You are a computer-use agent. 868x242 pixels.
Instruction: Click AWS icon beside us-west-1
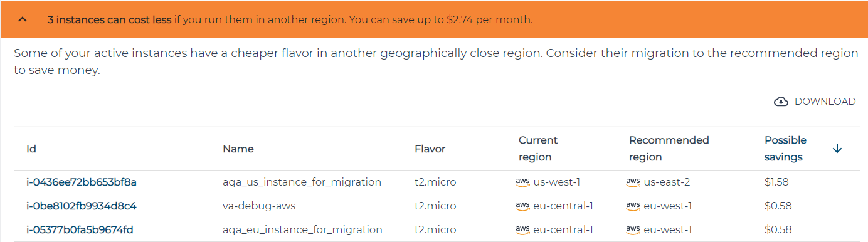pyautogui.click(x=522, y=182)
